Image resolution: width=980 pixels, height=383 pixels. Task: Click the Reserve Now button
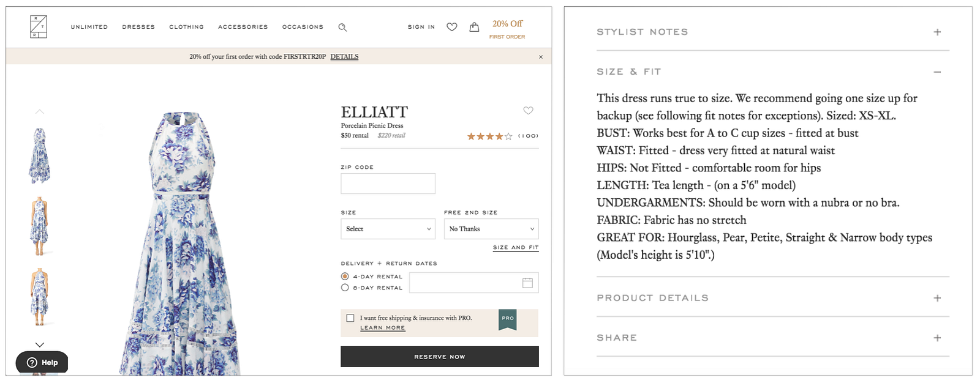tap(439, 357)
